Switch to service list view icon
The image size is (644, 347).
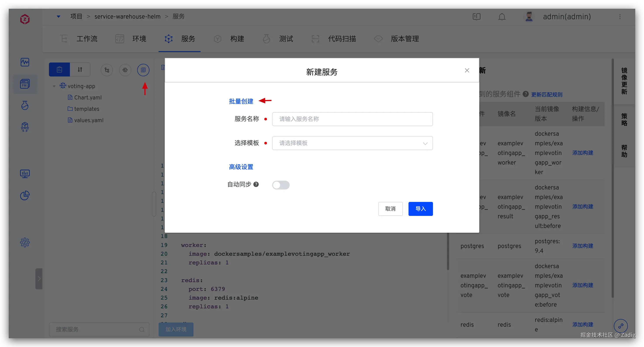coord(59,69)
